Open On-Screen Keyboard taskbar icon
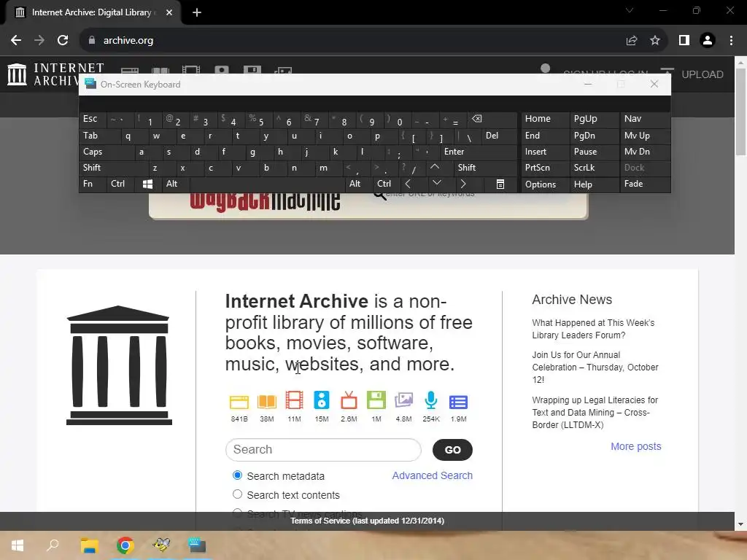This screenshot has height=560, width=747. point(197,545)
